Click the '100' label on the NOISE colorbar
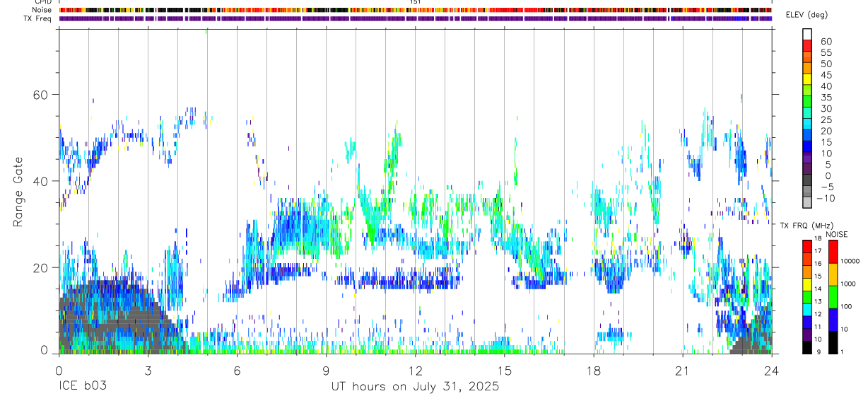The image size is (868, 401). click(847, 307)
